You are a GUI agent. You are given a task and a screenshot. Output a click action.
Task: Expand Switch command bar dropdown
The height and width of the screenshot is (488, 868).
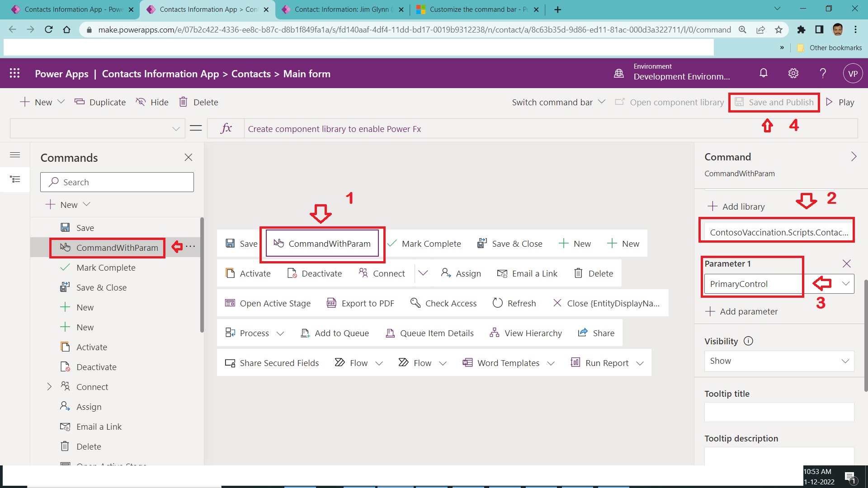point(558,102)
